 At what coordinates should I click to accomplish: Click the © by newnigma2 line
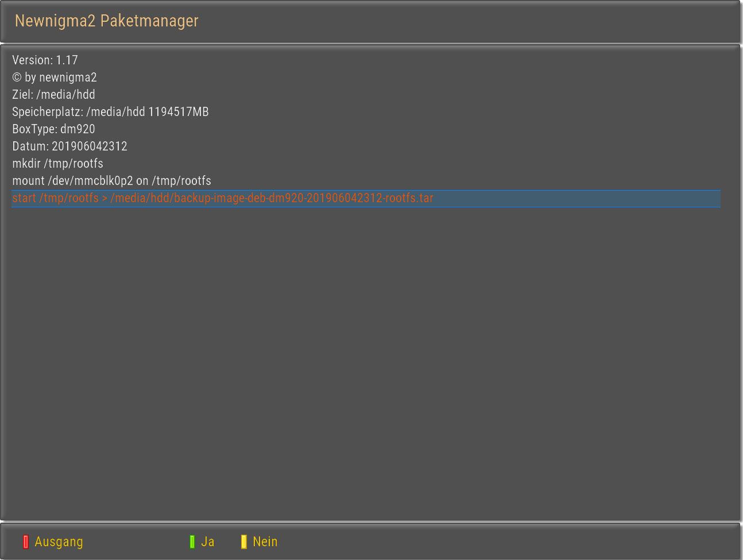click(55, 78)
